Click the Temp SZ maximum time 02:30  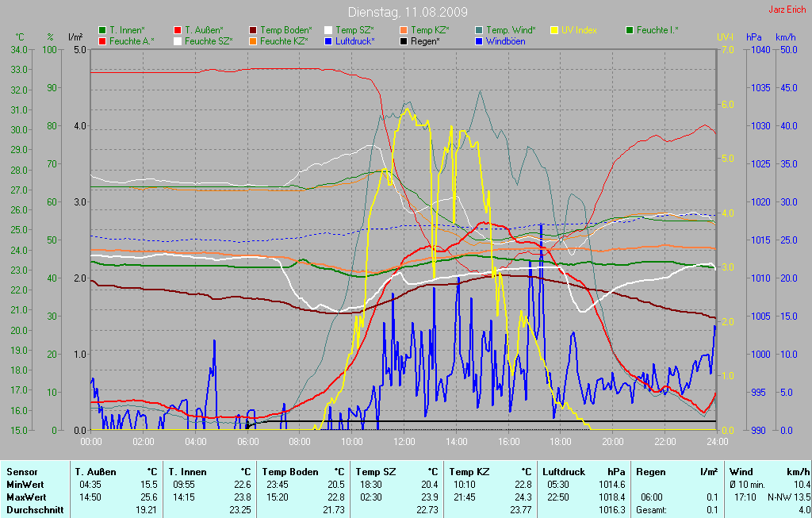[x=371, y=497]
